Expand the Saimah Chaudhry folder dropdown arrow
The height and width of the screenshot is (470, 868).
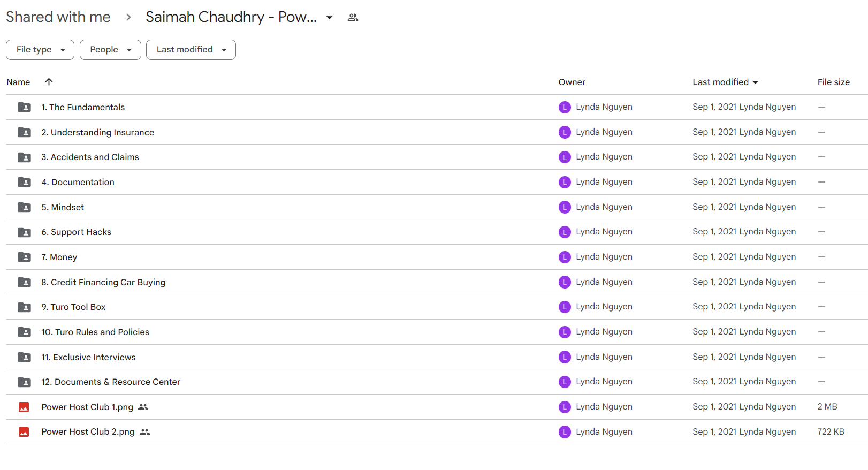330,18
